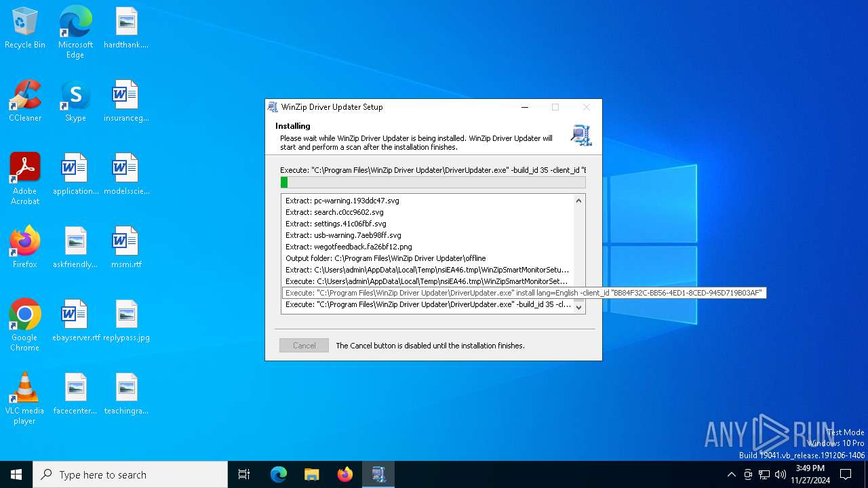Image resolution: width=868 pixels, height=488 pixels.
Task: Click the installer title bar icon
Action: tap(273, 107)
